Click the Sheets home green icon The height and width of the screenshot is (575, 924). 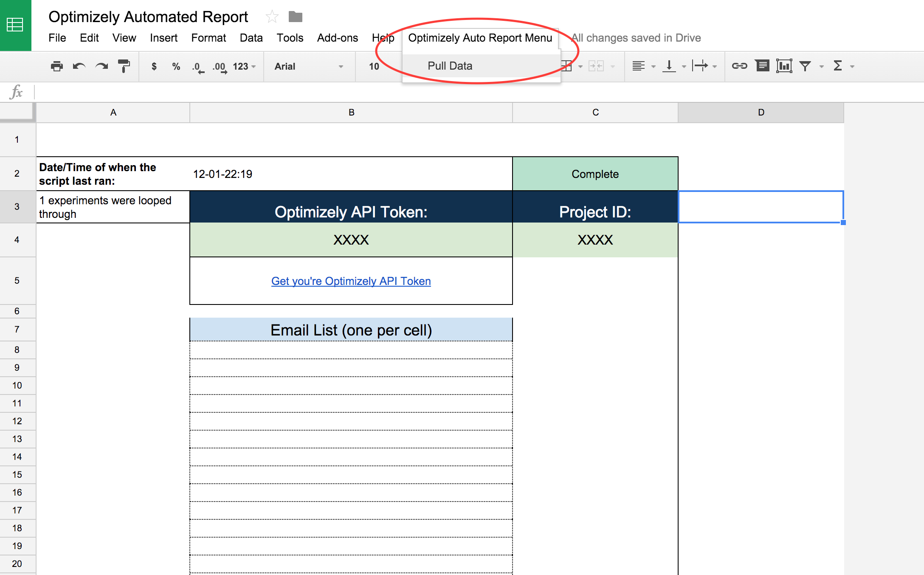[15, 25]
